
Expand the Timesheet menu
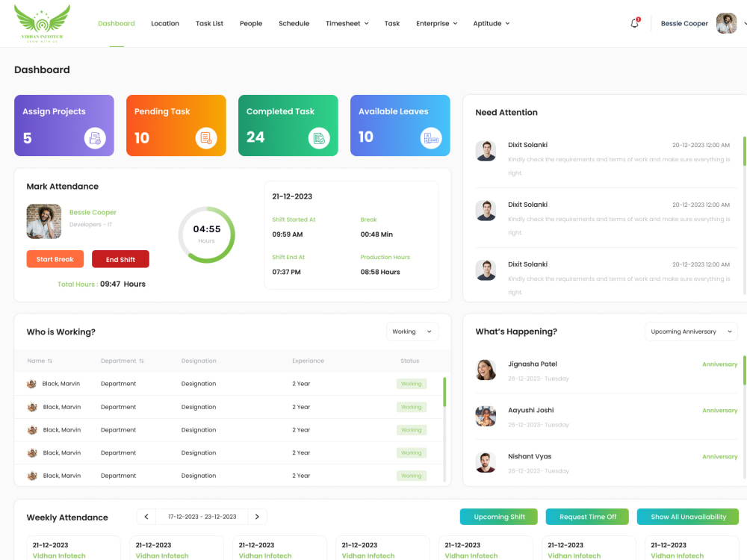[x=347, y=23]
